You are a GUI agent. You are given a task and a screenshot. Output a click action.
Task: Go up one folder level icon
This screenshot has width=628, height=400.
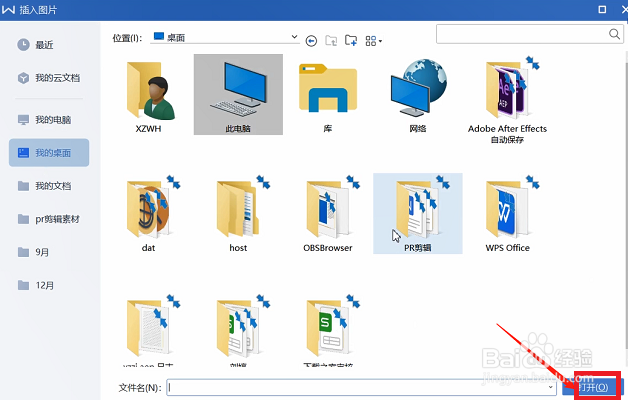click(331, 40)
